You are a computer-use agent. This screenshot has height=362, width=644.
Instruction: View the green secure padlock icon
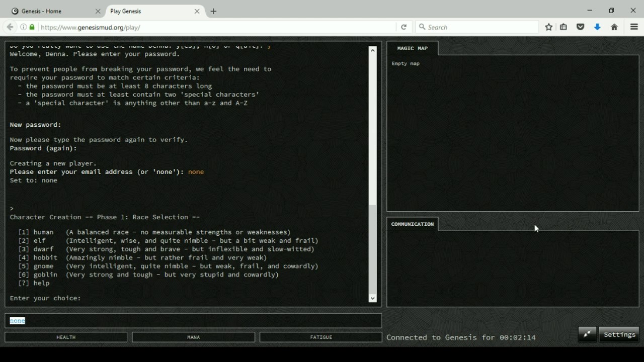pos(32,27)
